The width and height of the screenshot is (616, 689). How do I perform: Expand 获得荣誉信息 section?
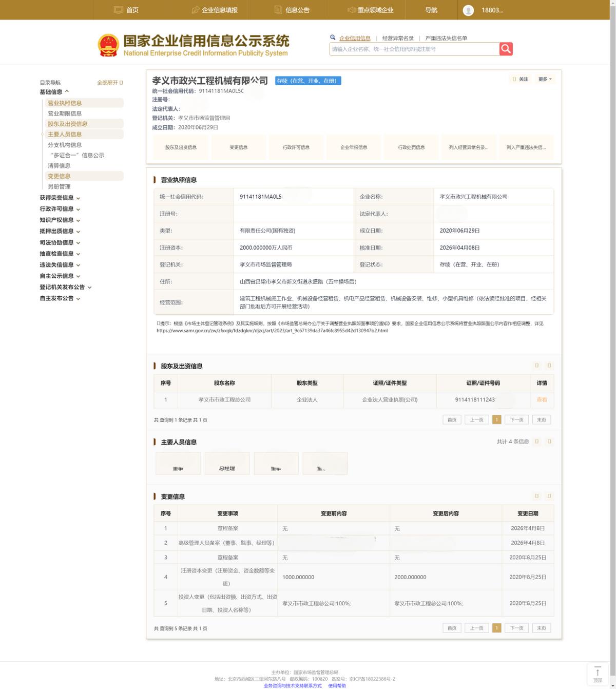point(60,198)
